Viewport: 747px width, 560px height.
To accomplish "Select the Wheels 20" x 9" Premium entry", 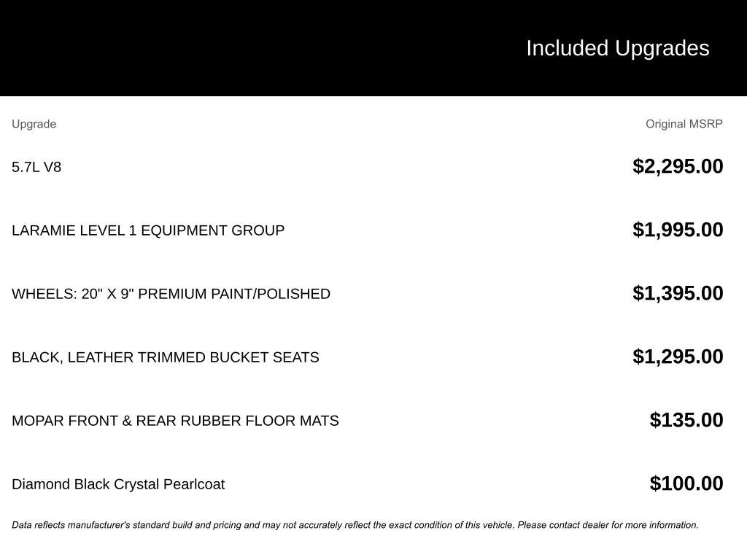I will (x=171, y=294).
